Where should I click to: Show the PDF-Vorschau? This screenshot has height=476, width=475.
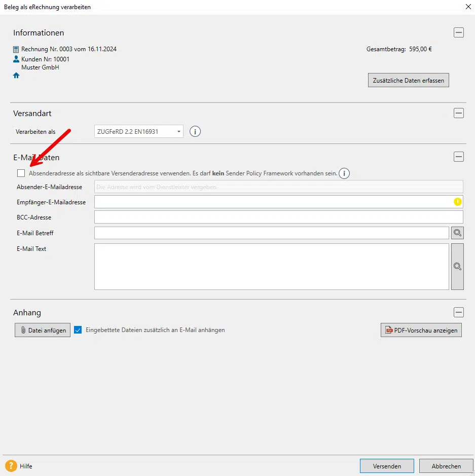coord(421,330)
